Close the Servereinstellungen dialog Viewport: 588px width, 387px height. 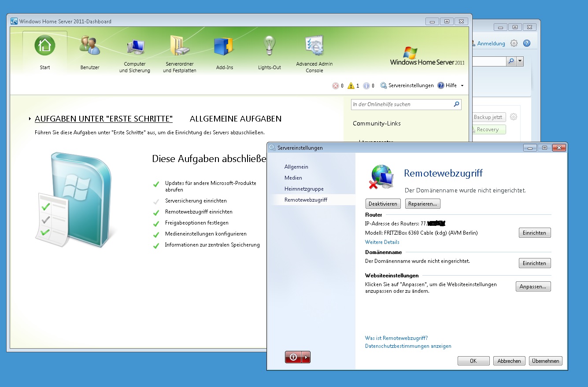coord(559,148)
